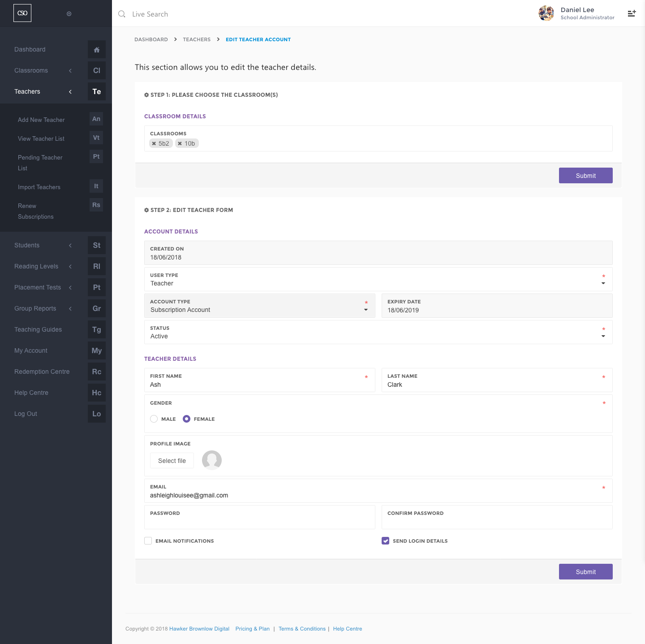
Task: Open the Pricing & Plan footer link
Action: [253, 629]
